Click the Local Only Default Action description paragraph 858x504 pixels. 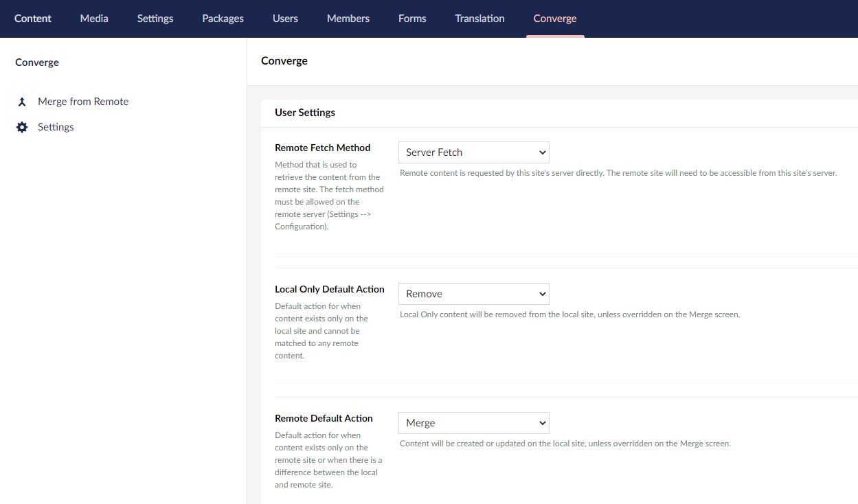coord(321,331)
